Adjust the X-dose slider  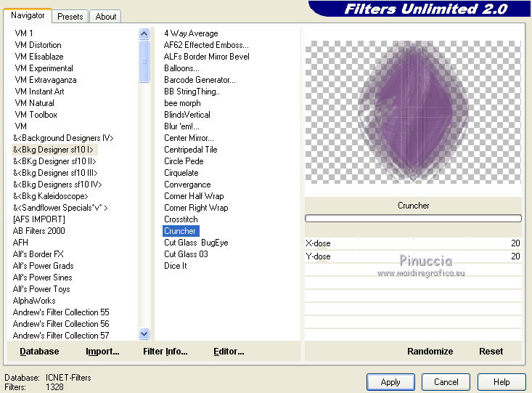pos(413,243)
